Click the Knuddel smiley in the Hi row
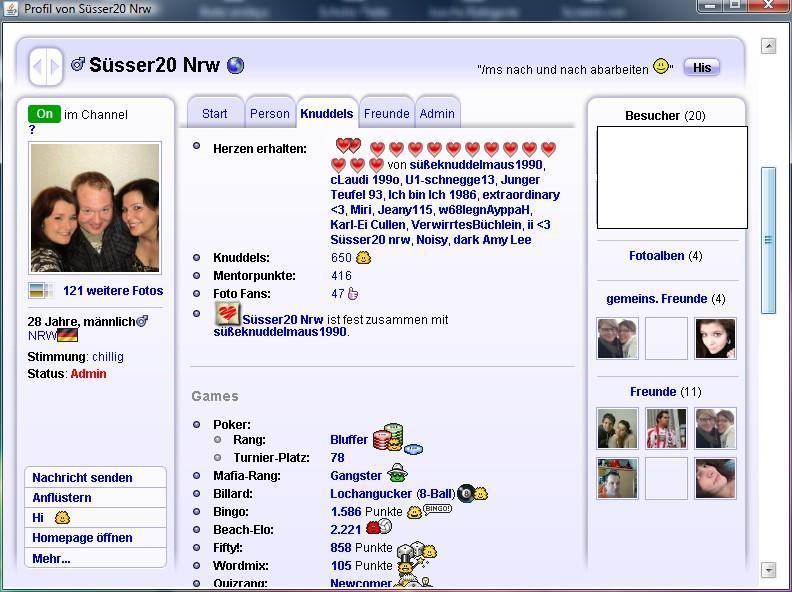This screenshot has height=592, width=792. pyautogui.click(x=62, y=517)
